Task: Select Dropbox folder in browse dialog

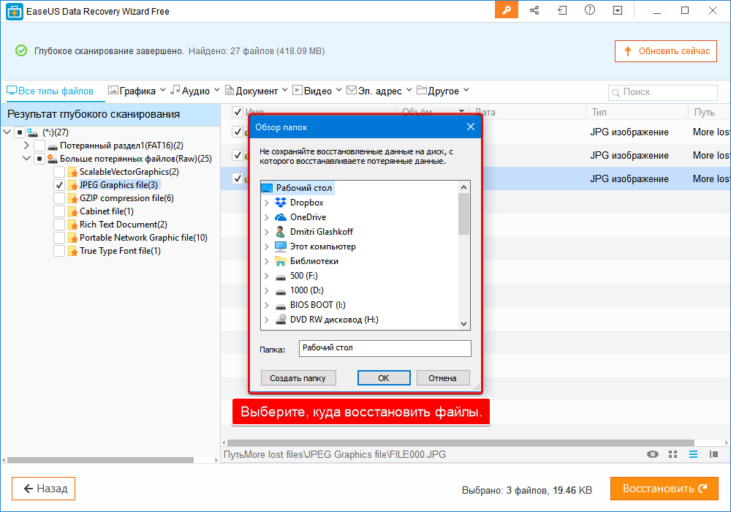Action: (306, 202)
